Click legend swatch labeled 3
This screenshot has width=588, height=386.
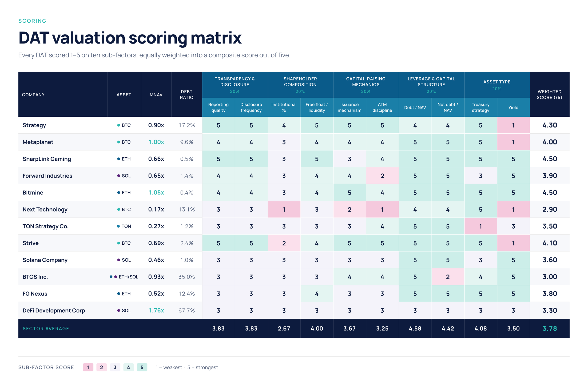115,367
